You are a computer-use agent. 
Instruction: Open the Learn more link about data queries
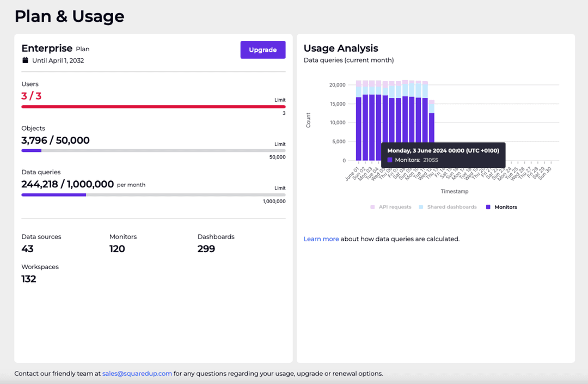(x=321, y=239)
